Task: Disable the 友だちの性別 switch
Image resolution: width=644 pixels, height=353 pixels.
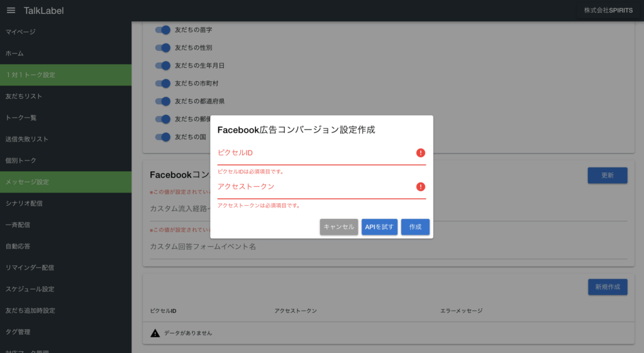Action: point(163,47)
